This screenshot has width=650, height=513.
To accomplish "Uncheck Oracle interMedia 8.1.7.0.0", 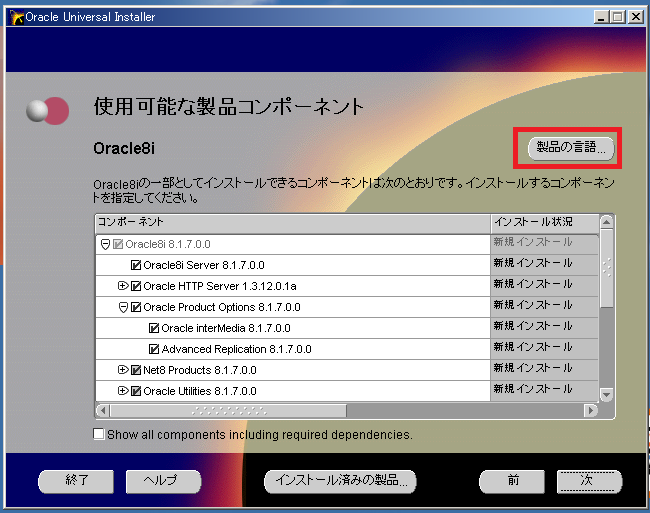I will tap(154, 328).
